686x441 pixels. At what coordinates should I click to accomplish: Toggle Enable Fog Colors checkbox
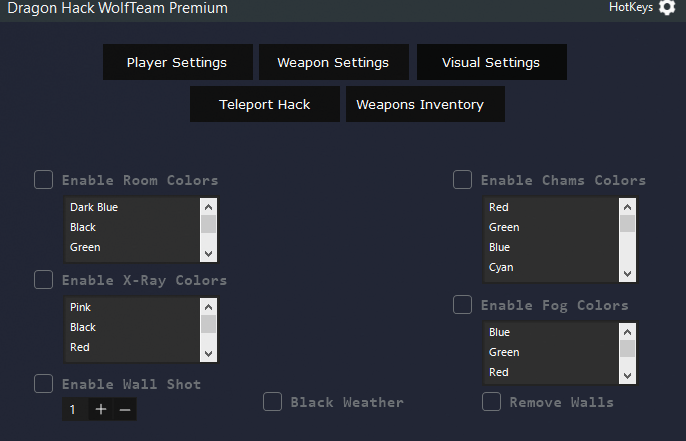pyautogui.click(x=462, y=304)
